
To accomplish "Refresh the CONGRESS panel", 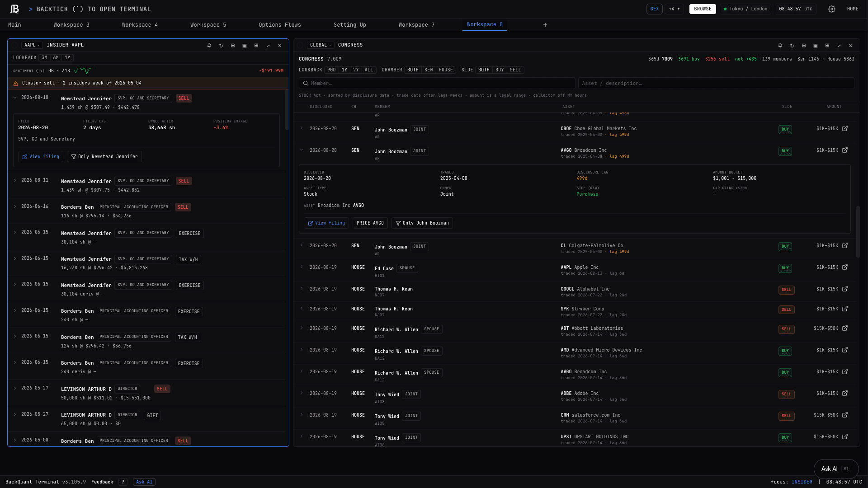I will click(x=792, y=45).
